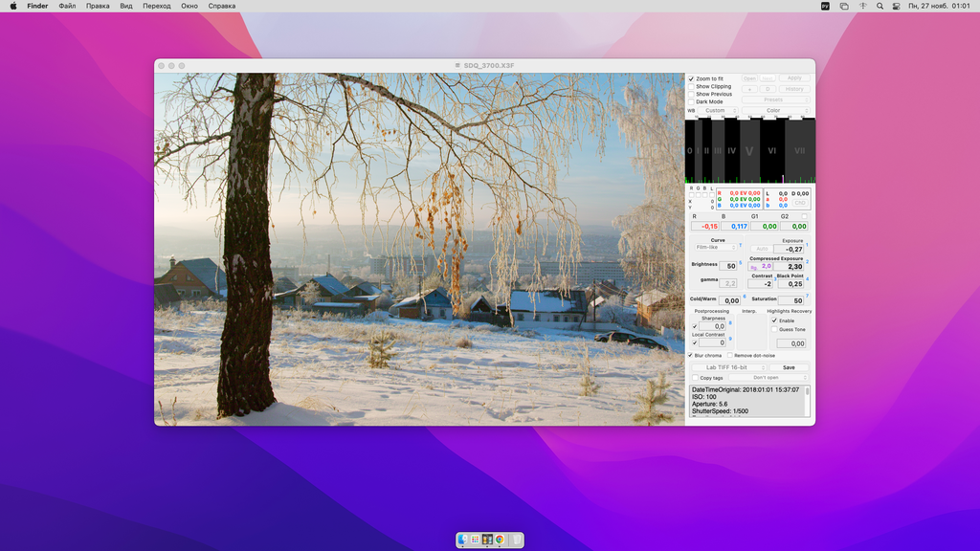Uncheck Zoom to fit
This screenshot has height=551, width=980.
point(692,78)
